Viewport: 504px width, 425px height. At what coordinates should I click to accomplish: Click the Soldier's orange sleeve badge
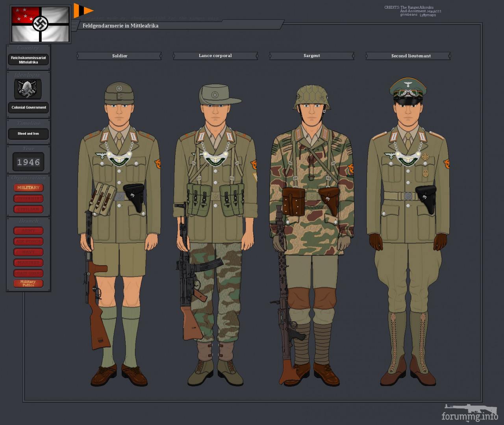point(157,164)
